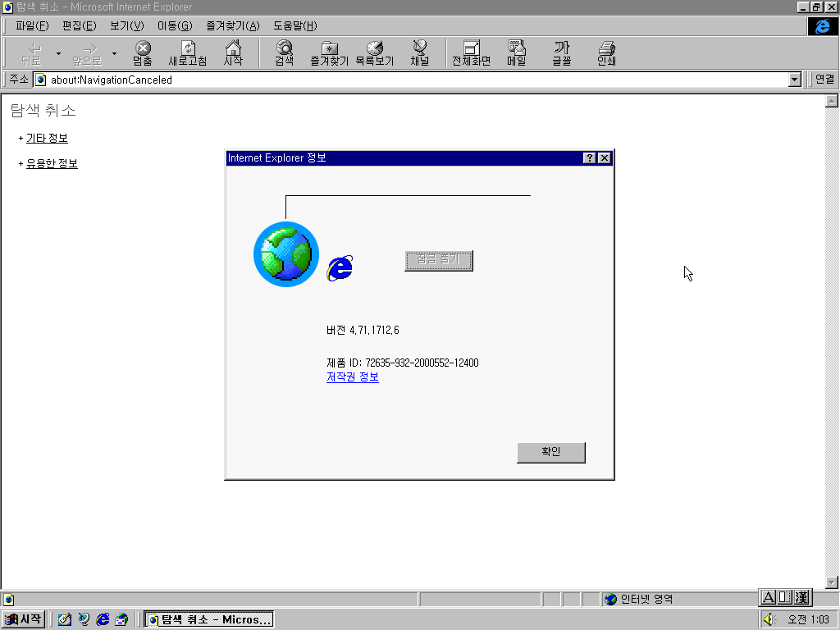The image size is (840, 630).
Task: Click the small IE e logo in the dialog
Action: 340,268
